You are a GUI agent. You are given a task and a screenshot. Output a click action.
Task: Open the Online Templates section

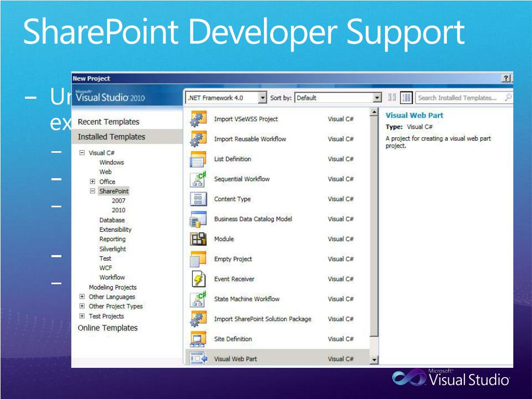[x=108, y=328]
